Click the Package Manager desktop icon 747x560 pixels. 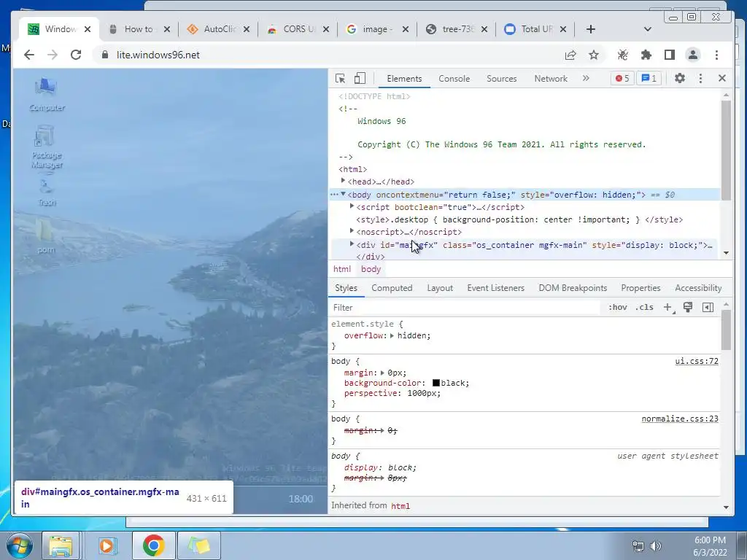click(47, 147)
